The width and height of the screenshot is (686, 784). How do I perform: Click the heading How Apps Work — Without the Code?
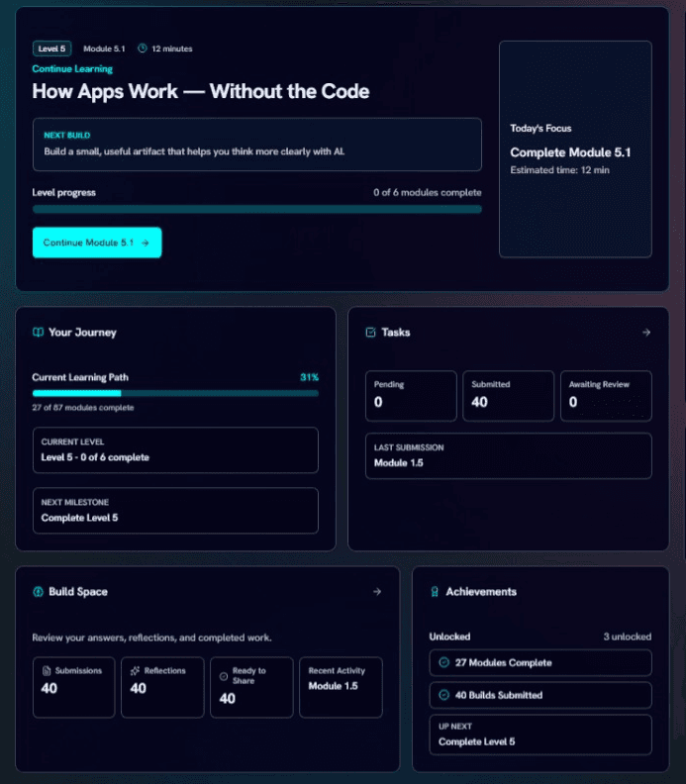[x=201, y=91]
